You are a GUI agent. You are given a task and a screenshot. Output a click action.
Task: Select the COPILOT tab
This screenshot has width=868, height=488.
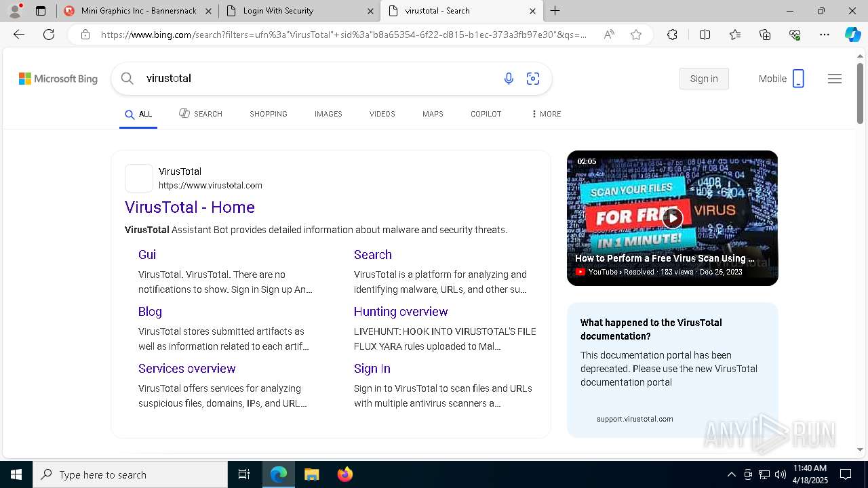pos(486,114)
